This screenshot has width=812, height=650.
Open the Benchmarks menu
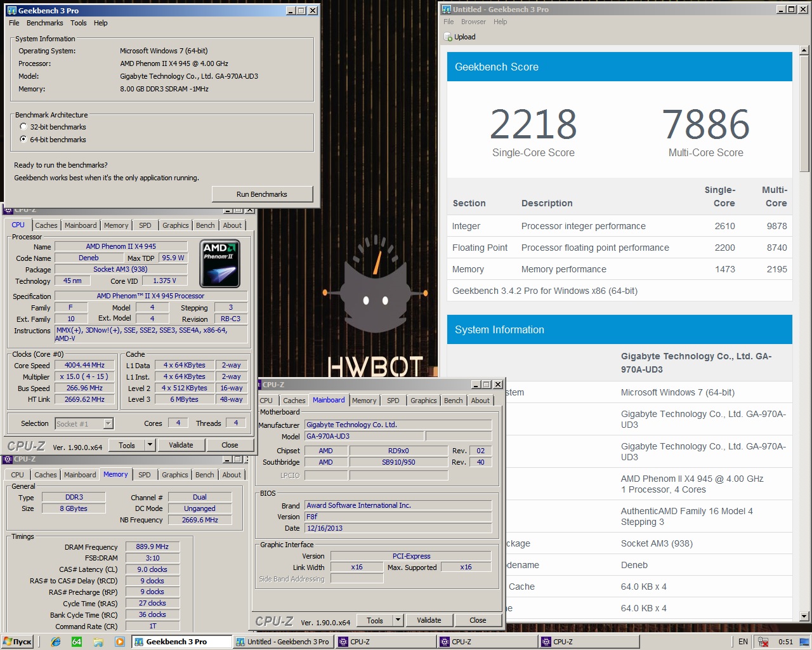(45, 23)
